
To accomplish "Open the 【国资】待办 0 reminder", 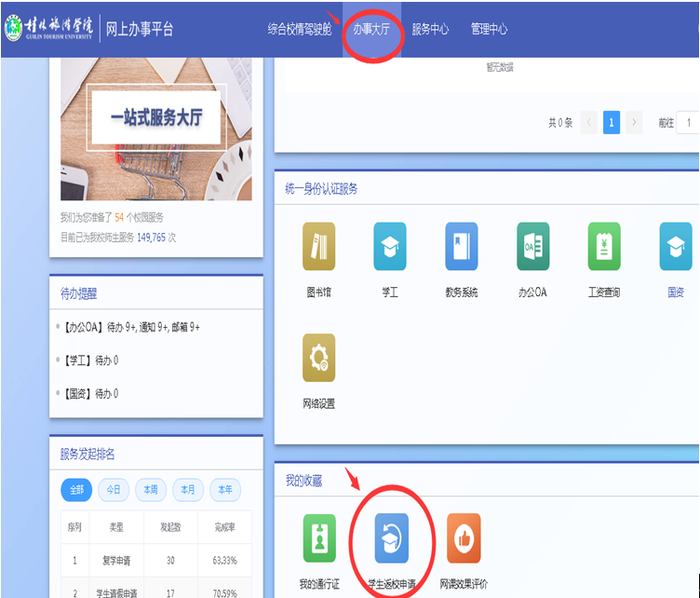I will (x=91, y=394).
